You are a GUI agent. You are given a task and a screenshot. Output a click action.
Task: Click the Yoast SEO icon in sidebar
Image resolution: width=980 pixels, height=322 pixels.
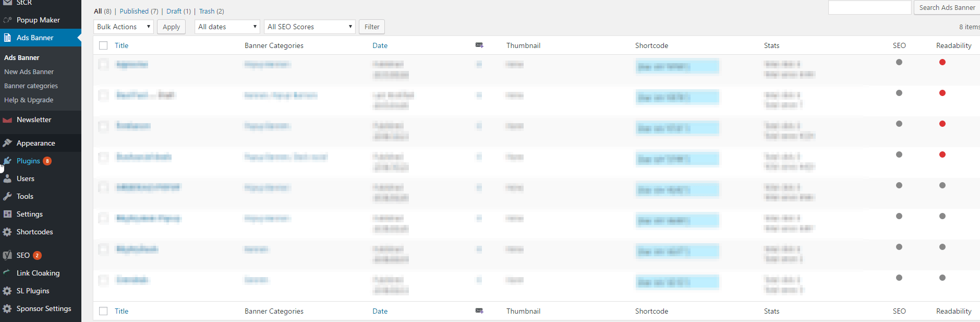[x=7, y=255]
